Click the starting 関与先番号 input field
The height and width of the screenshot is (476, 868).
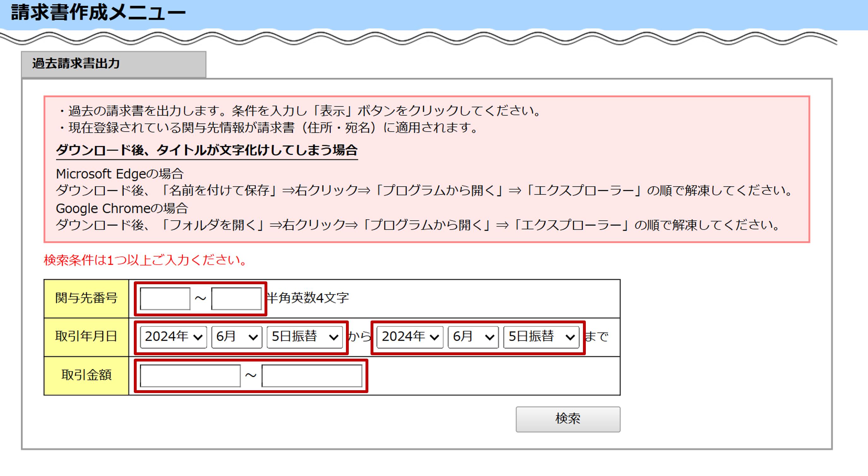165,298
